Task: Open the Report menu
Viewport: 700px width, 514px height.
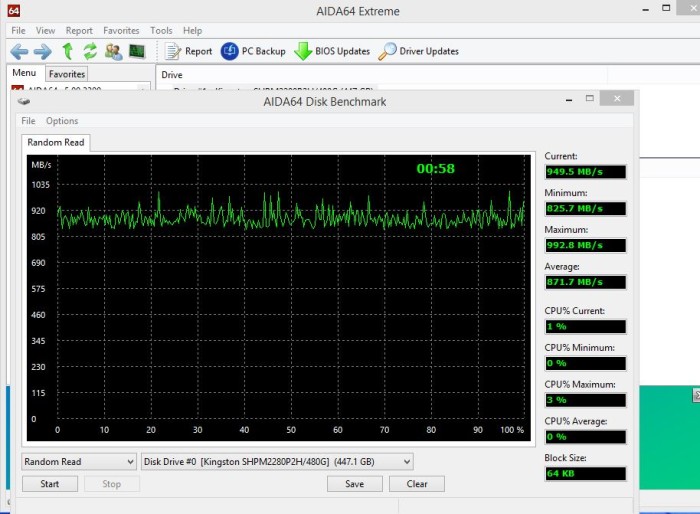Action: [79, 30]
